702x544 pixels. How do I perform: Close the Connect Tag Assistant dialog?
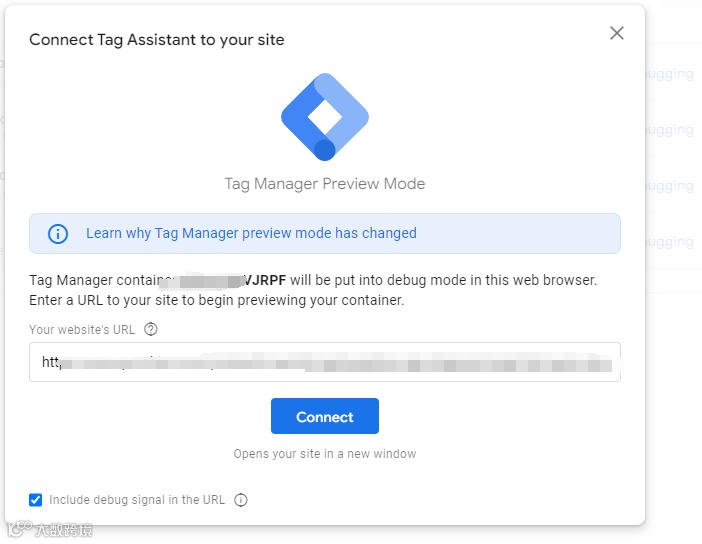[x=616, y=33]
